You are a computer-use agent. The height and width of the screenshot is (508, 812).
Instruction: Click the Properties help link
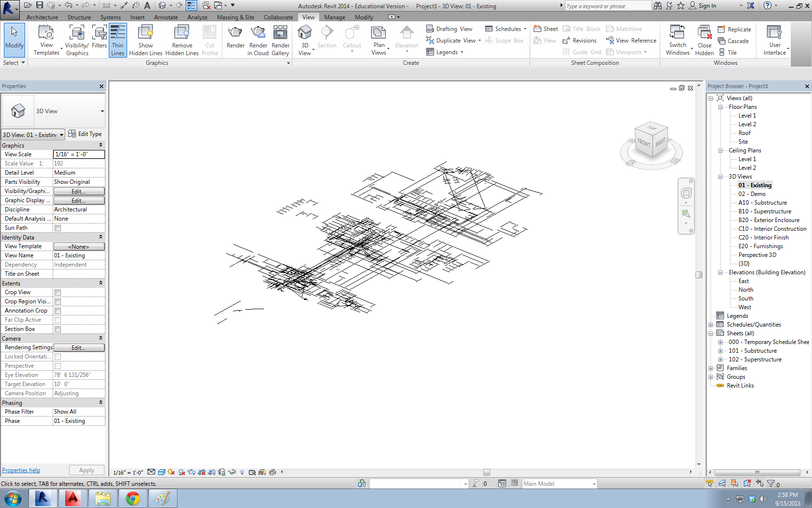pos(21,470)
